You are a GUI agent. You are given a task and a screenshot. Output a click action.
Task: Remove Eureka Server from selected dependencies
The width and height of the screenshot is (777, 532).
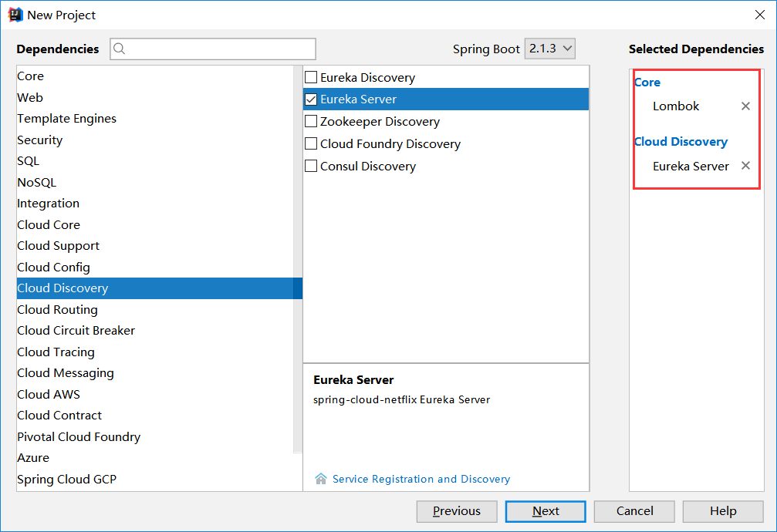coord(745,166)
